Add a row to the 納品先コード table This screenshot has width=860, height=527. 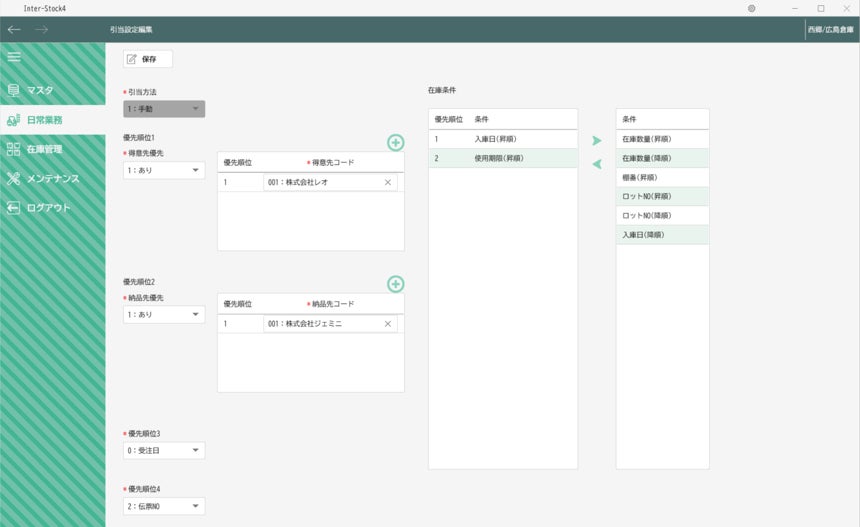pos(396,284)
